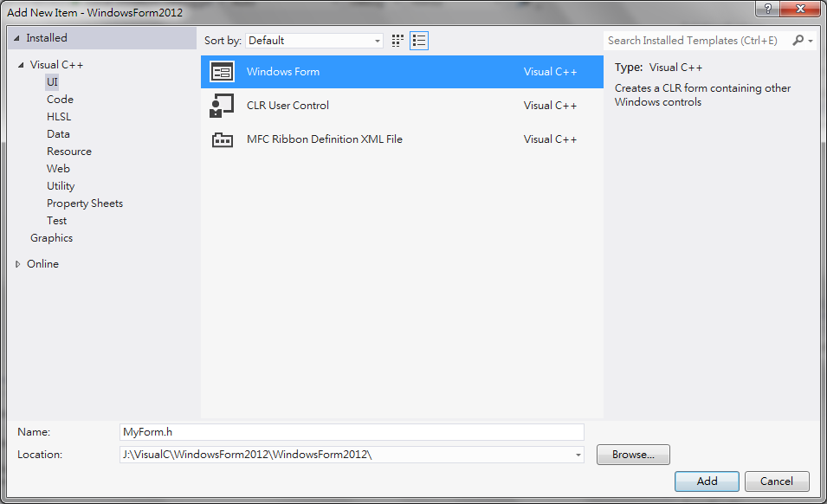The width and height of the screenshot is (827, 504).
Task: Click the Browse... button
Action: click(x=633, y=455)
